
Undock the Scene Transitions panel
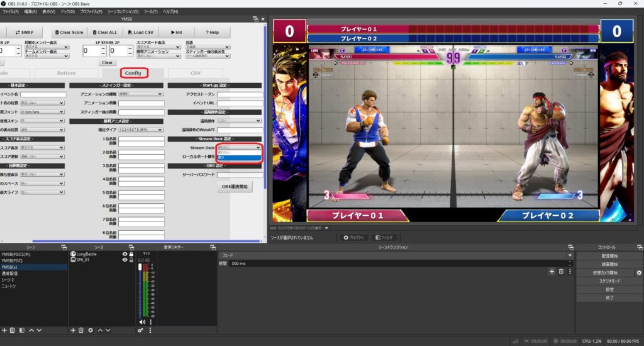570,247
